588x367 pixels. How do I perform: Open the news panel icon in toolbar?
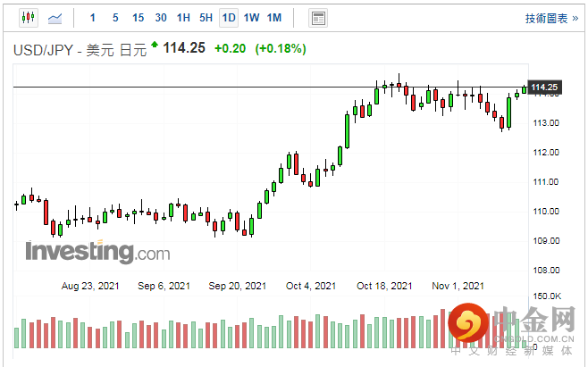(x=317, y=18)
